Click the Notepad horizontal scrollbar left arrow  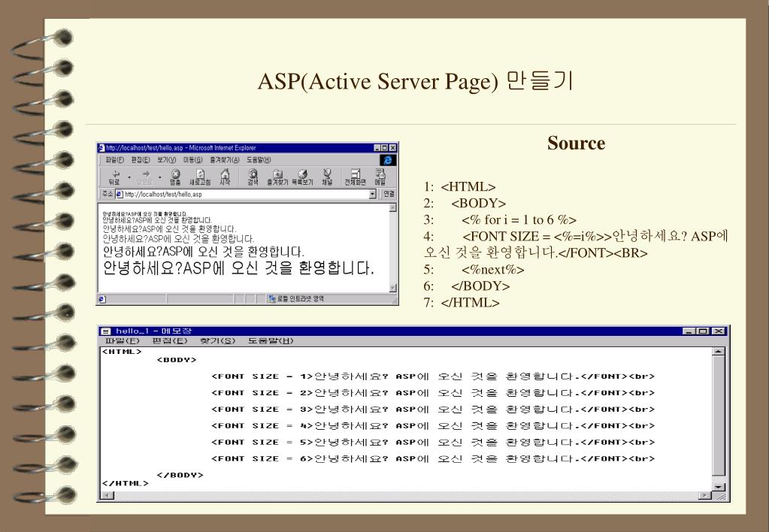click(107, 496)
